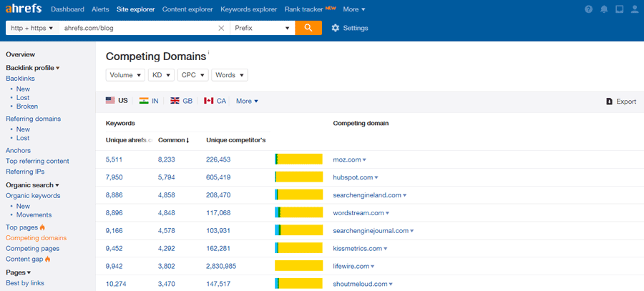Open the Prefix mode dropdown
Image resolution: width=644 pixels, height=291 pixels.
pos(263,29)
